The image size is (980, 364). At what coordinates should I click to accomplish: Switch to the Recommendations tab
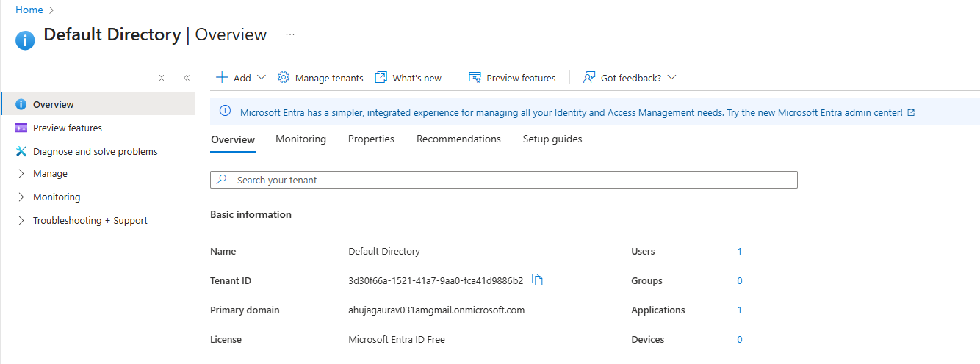point(458,139)
